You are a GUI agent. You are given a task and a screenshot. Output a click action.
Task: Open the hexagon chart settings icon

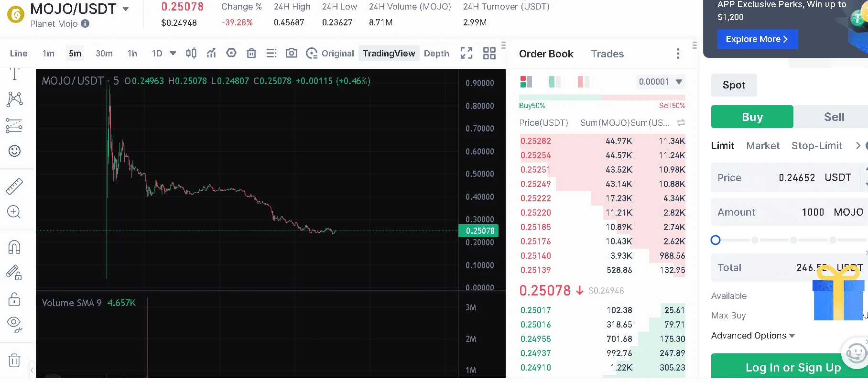tap(231, 53)
